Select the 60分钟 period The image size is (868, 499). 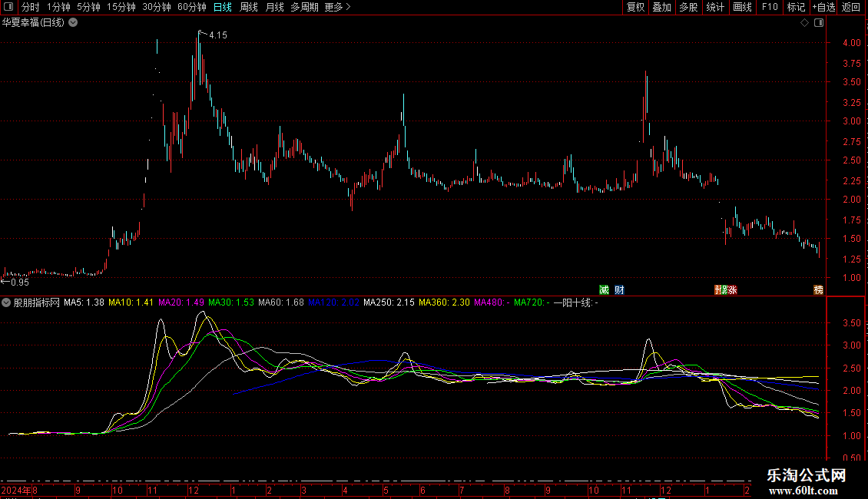click(192, 7)
